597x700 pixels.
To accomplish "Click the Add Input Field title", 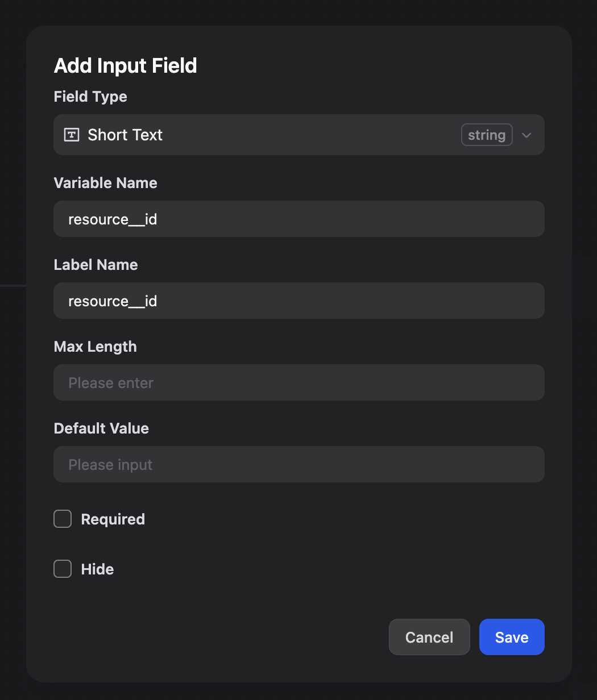I will click(x=125, y=65).
